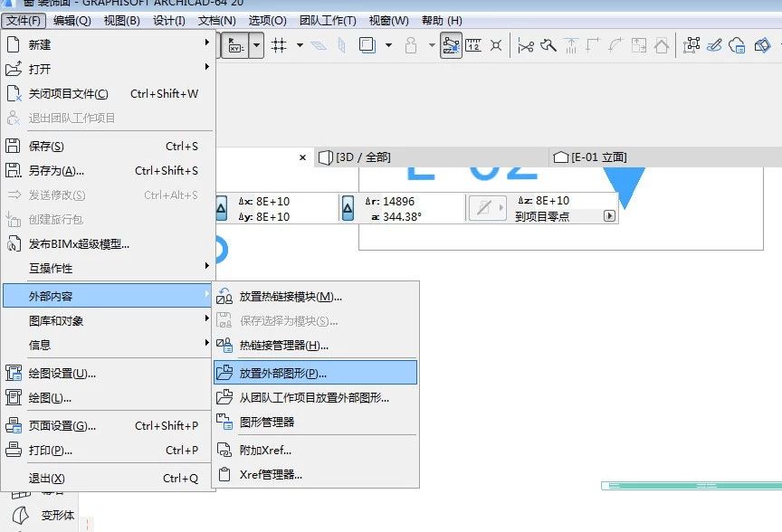This screenshot has height=532, width=782.
Task: Open 页面设置(G)... dialog entry
Action: pyautogui.click(x=109, y=426)
